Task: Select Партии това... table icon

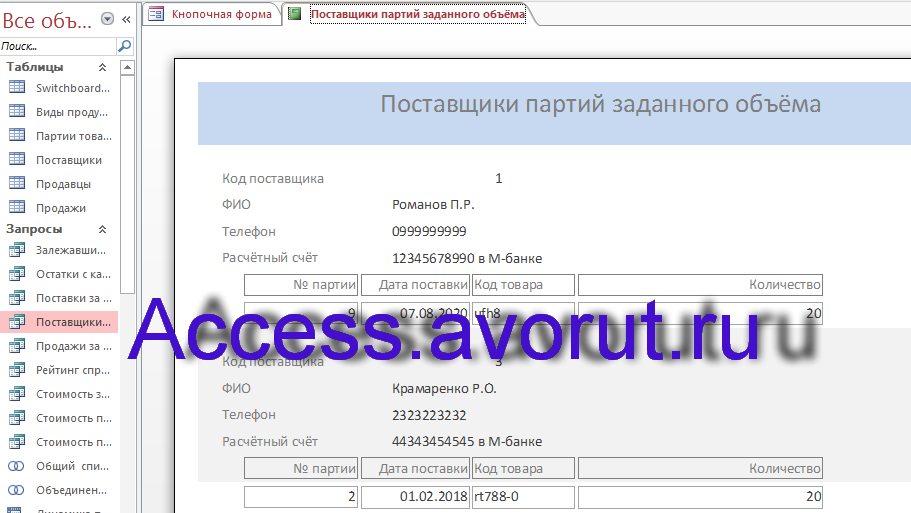Action: coord(17,135)
